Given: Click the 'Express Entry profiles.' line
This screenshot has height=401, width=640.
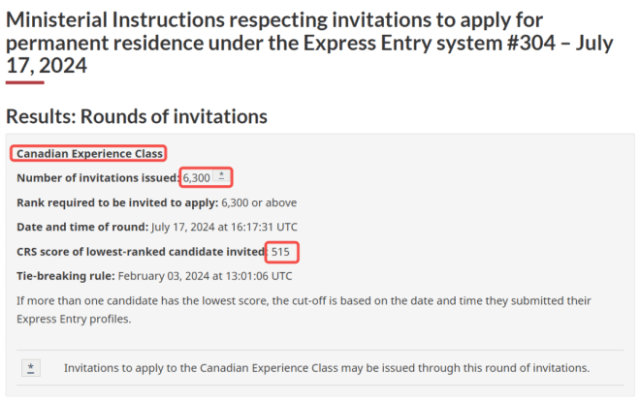Looking at the screenshot, I should tap(74, 319).
